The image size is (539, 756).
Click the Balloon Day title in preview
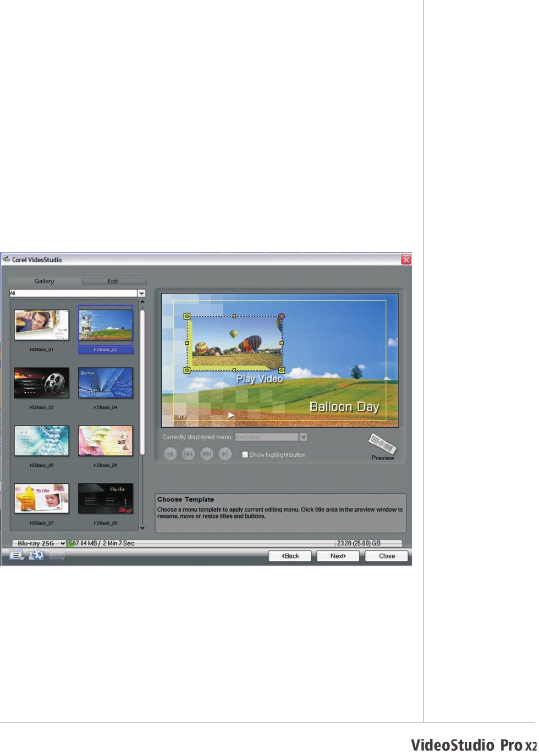pyautogui.click(x=344, y=407)
